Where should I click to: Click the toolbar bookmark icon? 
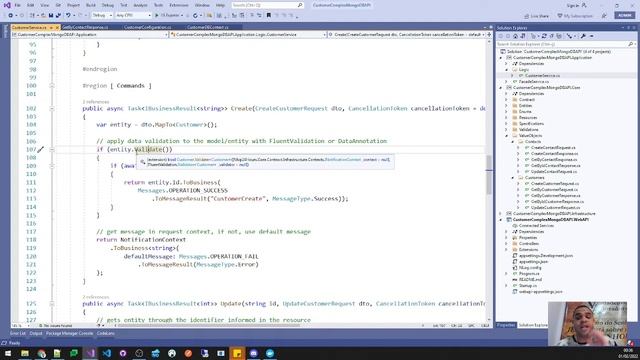(x=269, y=16)
